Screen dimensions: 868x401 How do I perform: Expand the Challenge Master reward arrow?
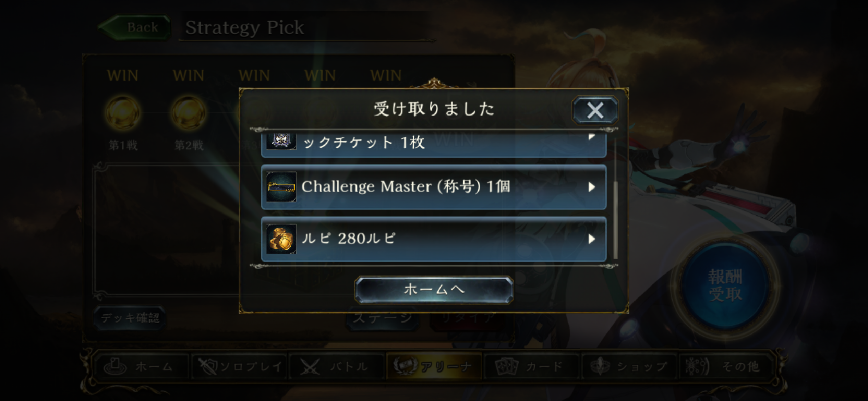tap(591, 187)
